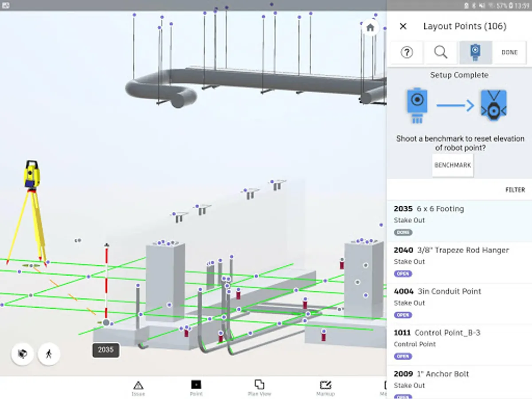Close the Layout Points panel

(x=403, y=26)
